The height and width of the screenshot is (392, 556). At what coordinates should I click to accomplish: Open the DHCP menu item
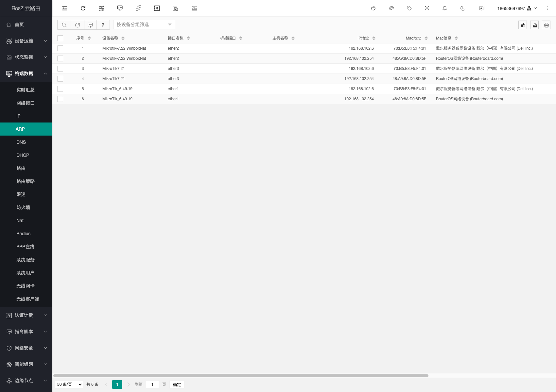click(x=23, y=155)
